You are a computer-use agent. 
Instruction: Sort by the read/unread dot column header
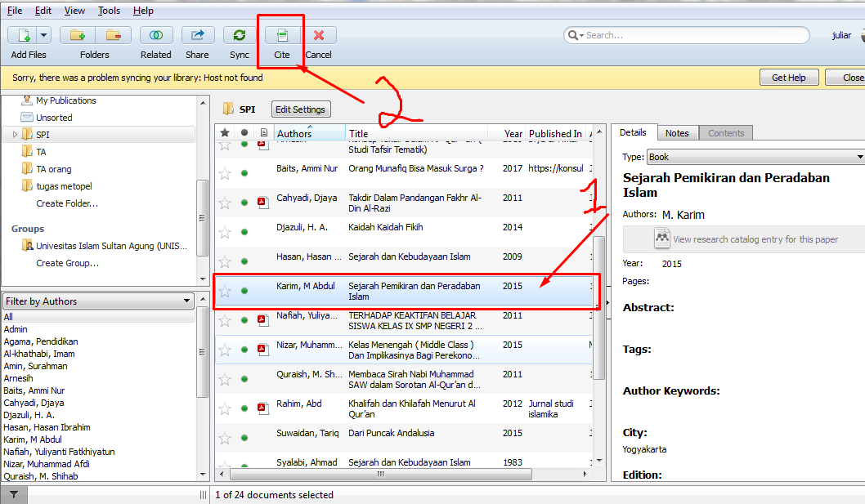click(244, 133)
